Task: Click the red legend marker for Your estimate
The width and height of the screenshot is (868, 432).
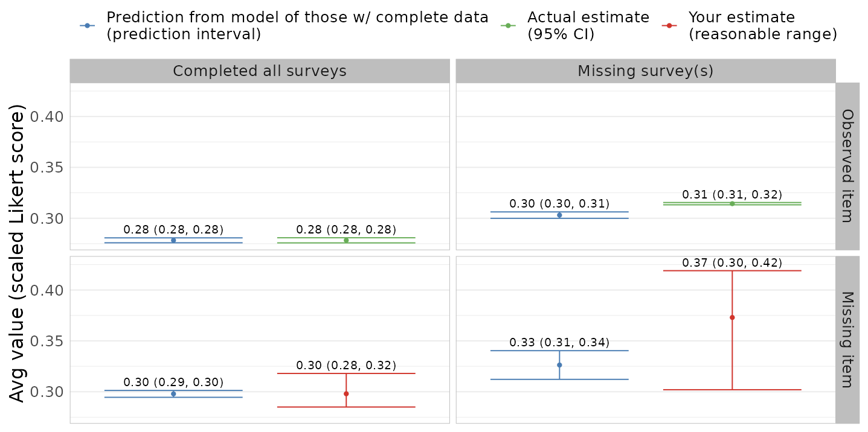Action: 670,25
